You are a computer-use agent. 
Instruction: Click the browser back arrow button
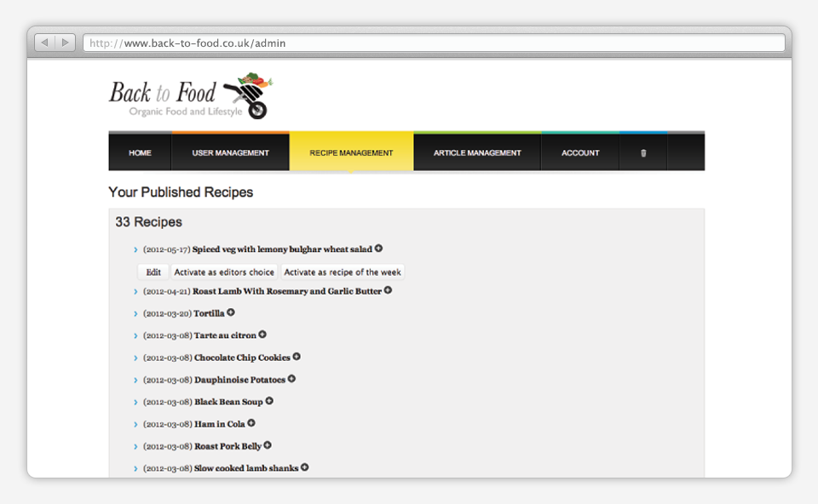tap(45, 43)
